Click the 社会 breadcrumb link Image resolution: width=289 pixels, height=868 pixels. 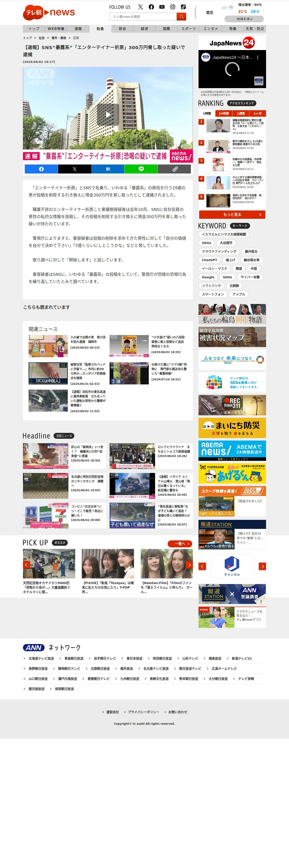coord(41,38)
